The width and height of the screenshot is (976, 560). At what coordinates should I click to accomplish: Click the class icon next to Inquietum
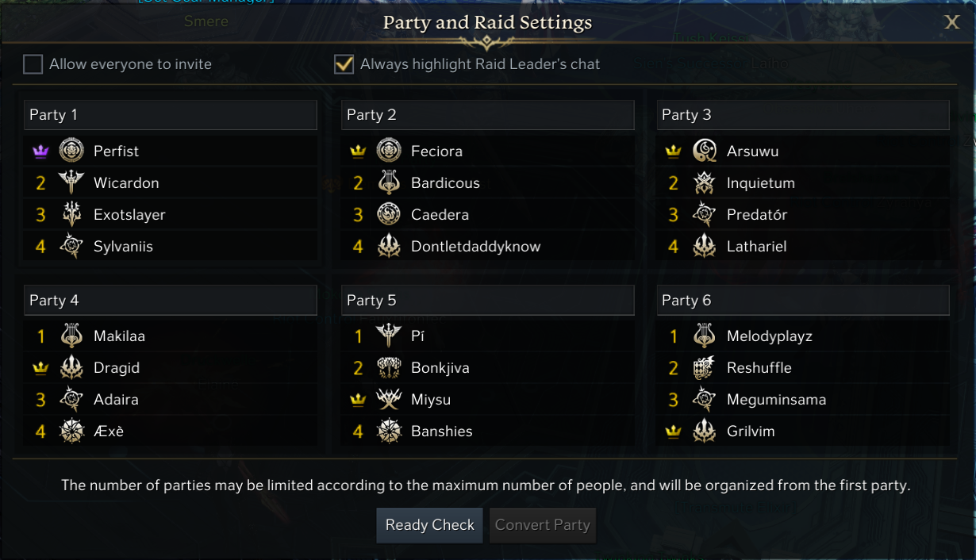pyautogui.click(x=705, y=183)
